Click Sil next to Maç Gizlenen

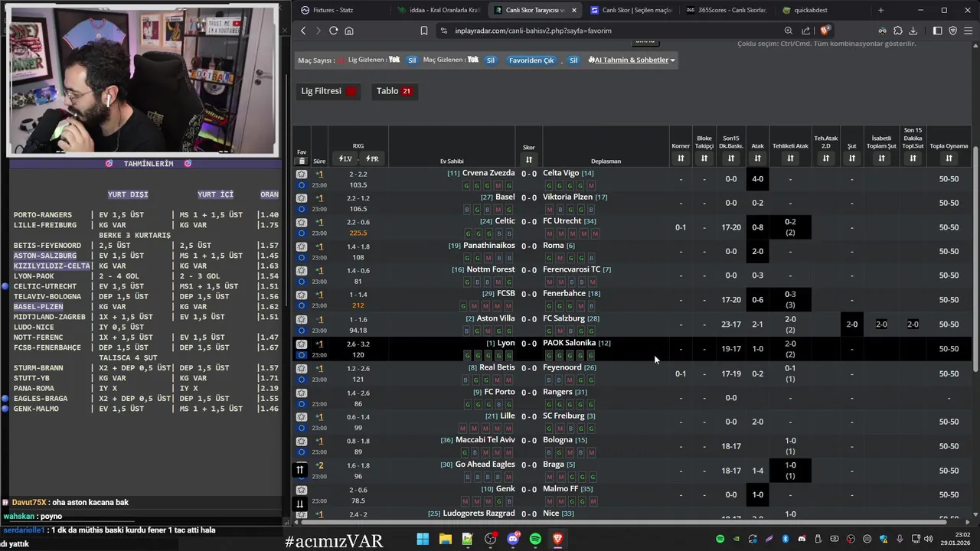click(491, 60)
